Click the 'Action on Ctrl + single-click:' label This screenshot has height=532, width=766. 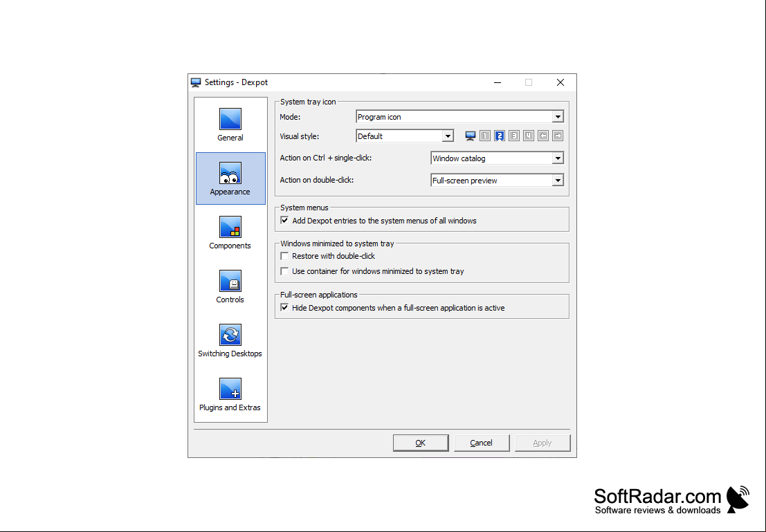[326, 158]
